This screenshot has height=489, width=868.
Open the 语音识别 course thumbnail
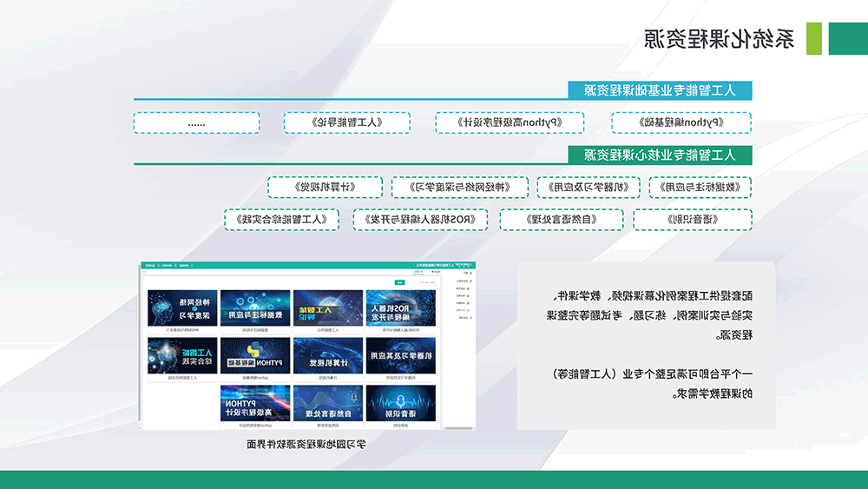(401, 403)
